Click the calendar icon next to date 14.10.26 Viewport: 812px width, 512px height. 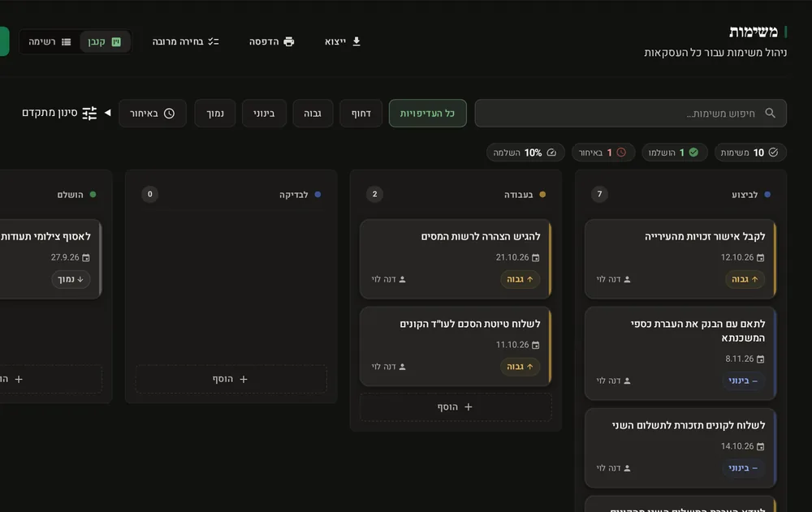tap(760, 446)
